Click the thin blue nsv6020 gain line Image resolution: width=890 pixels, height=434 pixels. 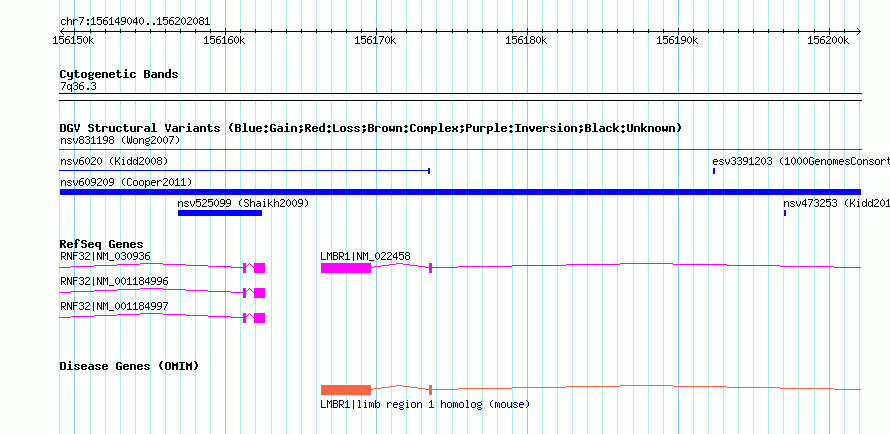click(x=245, y=170)
